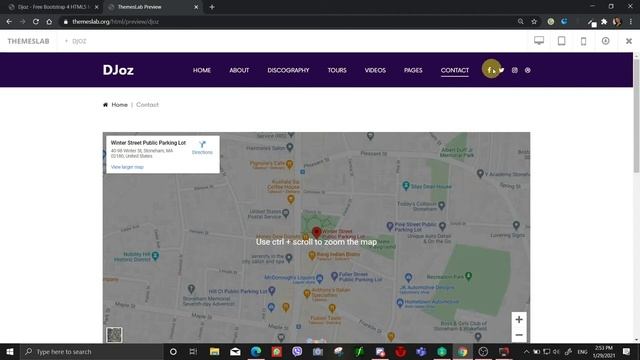Image resolution: width=640 pixels, height=360 pixels.
Task: Click the download theme icon in ThemesLab bar
Action: coord(606,41)
